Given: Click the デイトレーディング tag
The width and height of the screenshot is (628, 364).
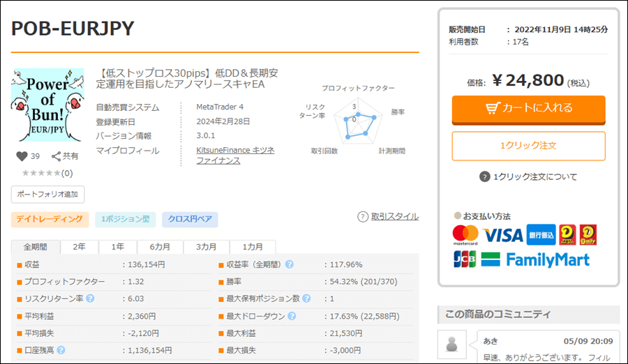Looking at the screenshot, I should pos(50,220).
